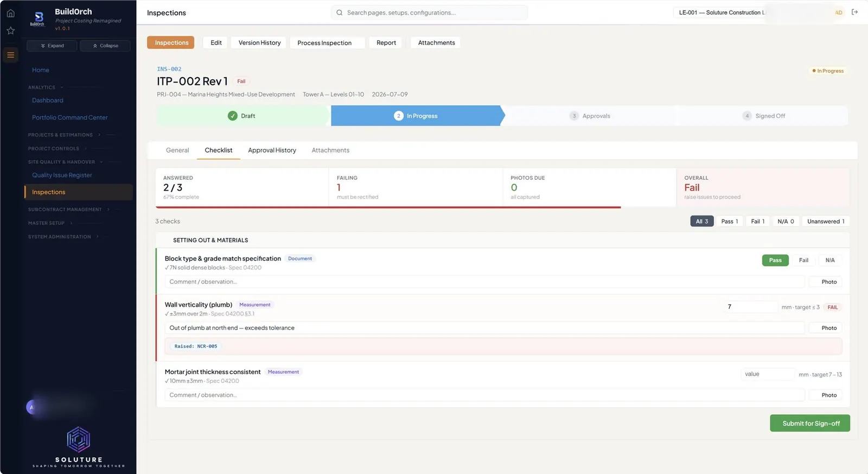Image resolution: width=868 pixels, height=474 pixels.
Task: Open Quality Issue Register link
Action: pyautogui.click(x=62, y=175)
